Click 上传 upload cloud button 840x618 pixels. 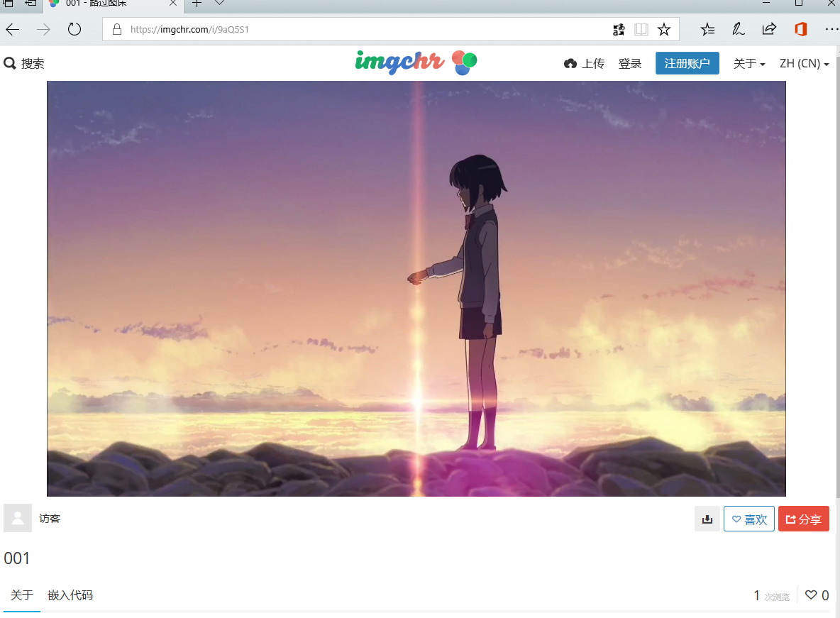pos(584,64)
